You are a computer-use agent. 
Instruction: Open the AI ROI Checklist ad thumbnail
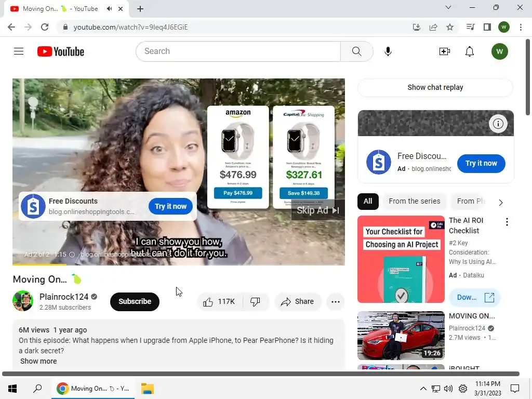click(x=401, y=259)
